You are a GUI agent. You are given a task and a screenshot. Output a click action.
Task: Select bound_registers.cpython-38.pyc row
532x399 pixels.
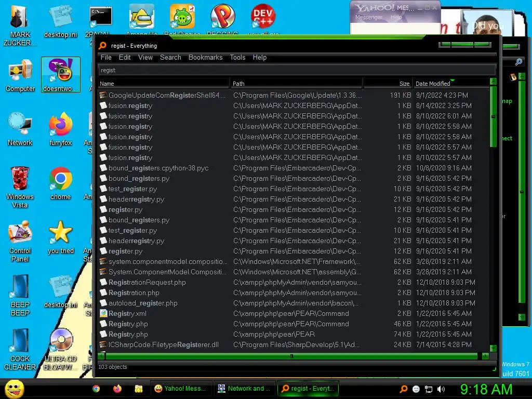[294, 168]
